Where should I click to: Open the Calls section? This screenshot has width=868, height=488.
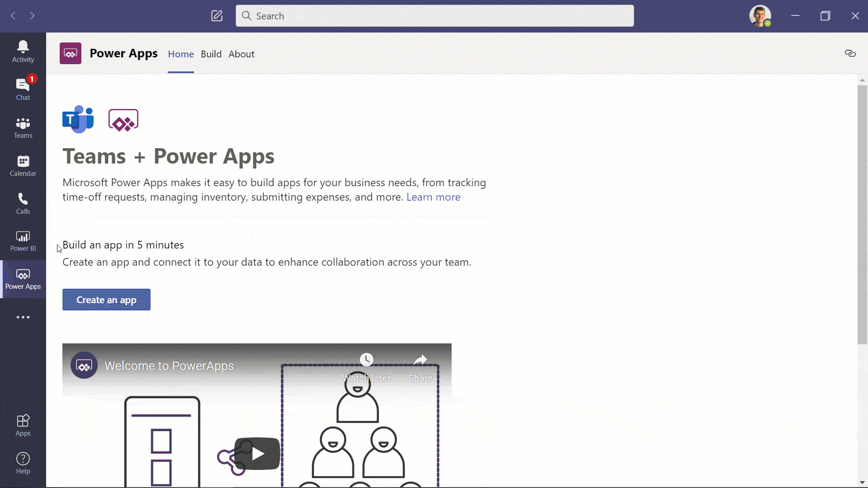23,203
